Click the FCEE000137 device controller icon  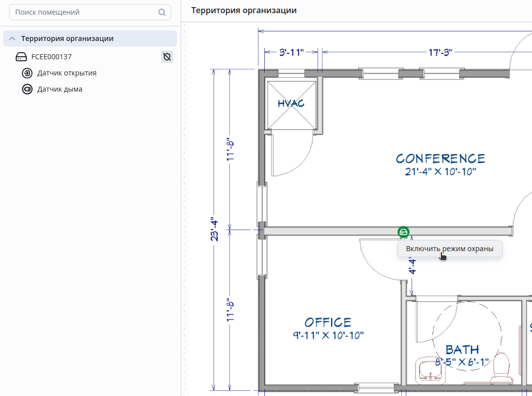(21, 57)
